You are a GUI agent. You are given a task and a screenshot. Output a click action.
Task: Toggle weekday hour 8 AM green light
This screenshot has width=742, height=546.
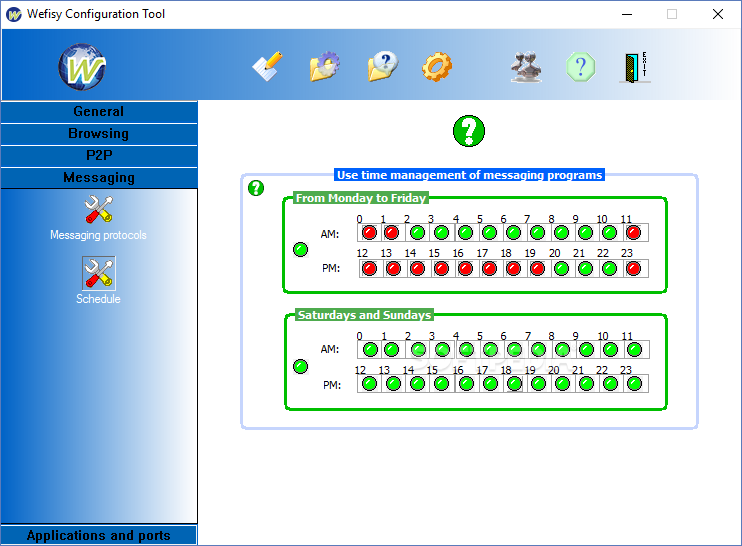[562, 233]
